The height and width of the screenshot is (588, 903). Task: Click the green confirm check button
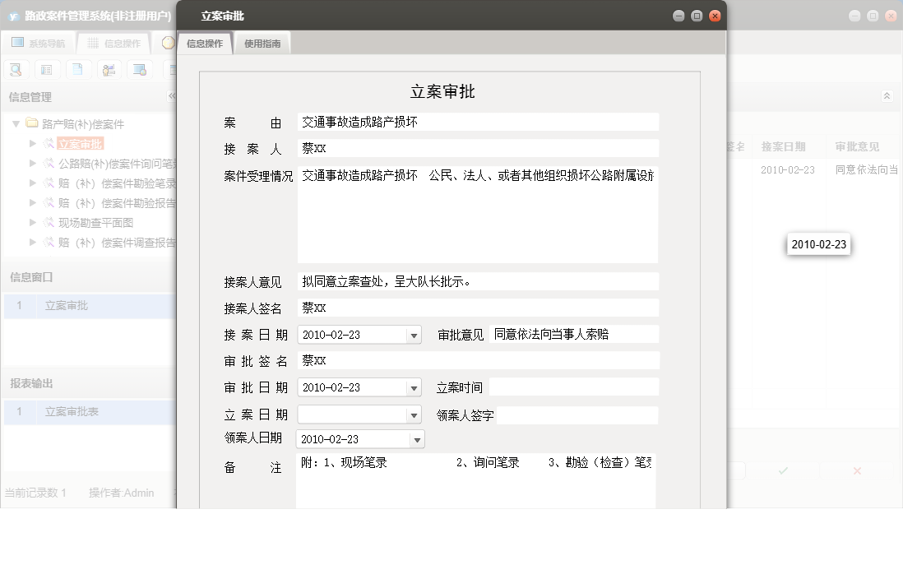tap(782, 470)
